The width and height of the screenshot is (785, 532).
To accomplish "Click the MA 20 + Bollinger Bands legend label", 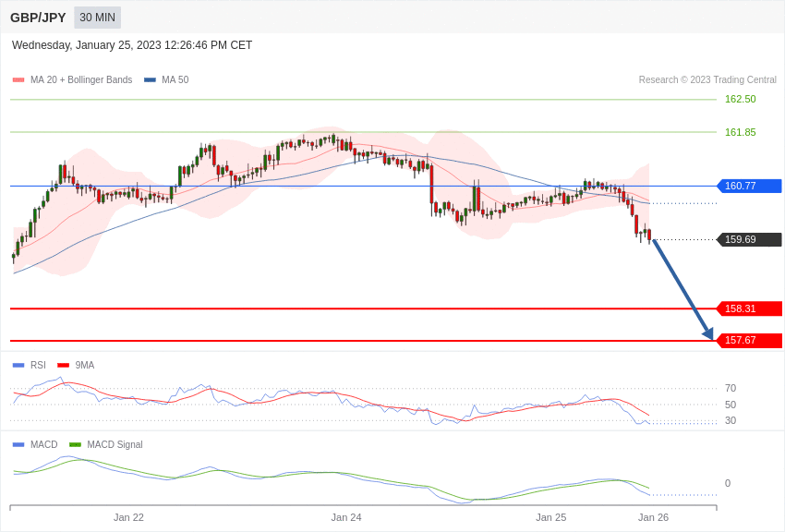I will 81,79.
